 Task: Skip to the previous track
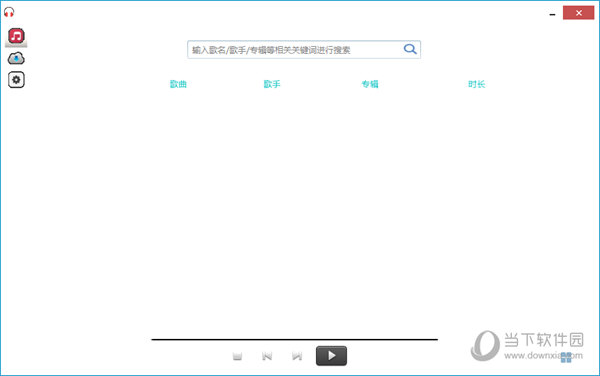(267, 356)
